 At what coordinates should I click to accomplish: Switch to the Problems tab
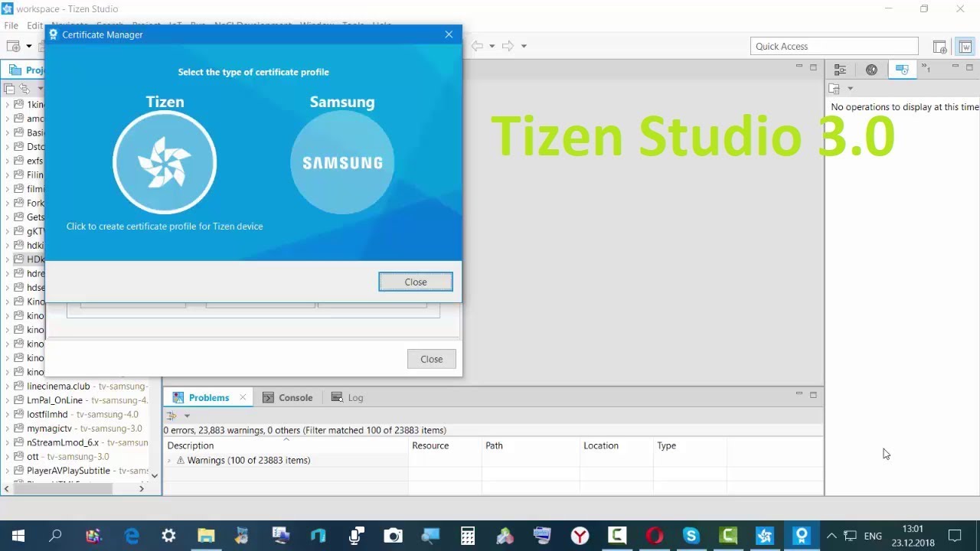[x=209, y=397]
